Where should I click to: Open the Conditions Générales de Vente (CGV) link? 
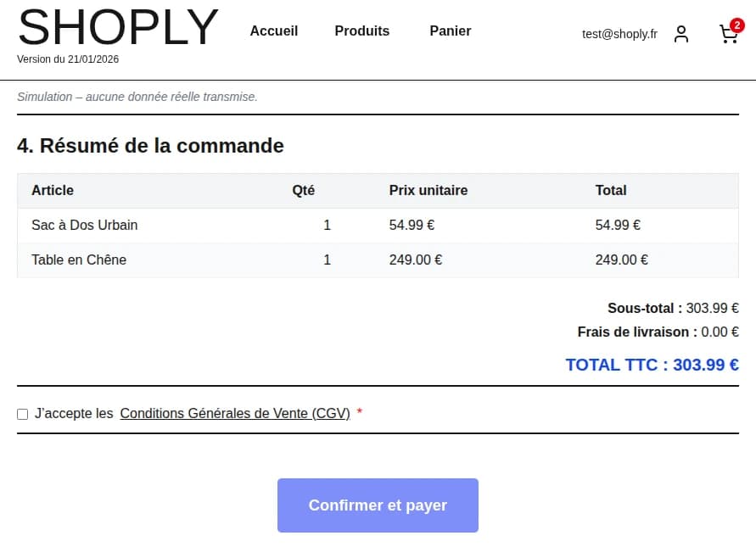click(x=235, y=414)
